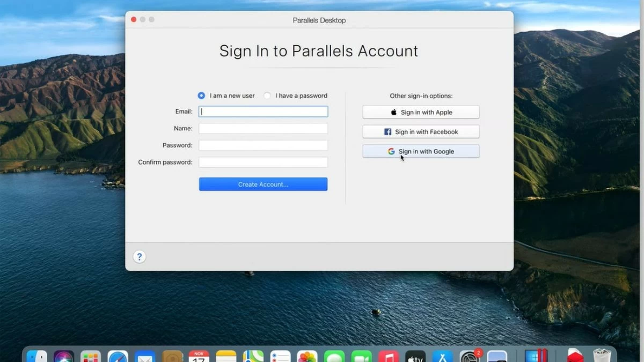Screen dimensions: 644x362
Task: Open Launchpad in the dock
Action: [91, 357]
